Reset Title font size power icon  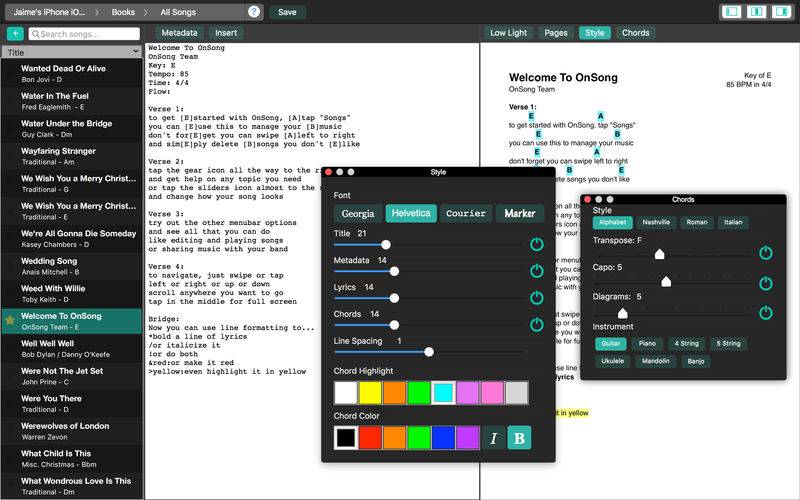coord(536,244)
